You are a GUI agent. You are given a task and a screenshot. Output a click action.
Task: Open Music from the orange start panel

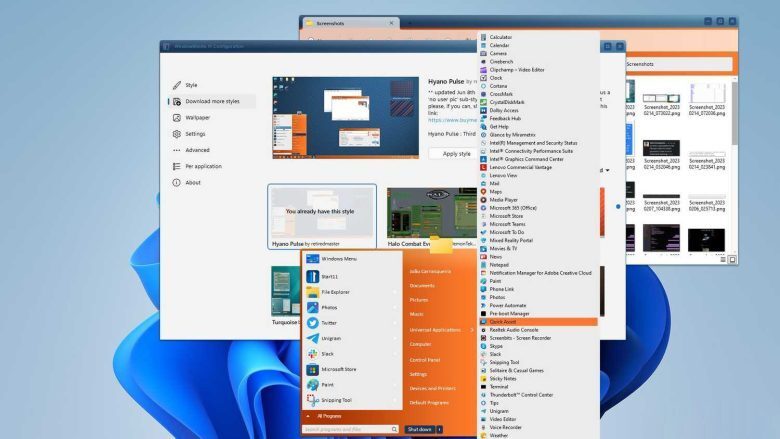(416, 314)
